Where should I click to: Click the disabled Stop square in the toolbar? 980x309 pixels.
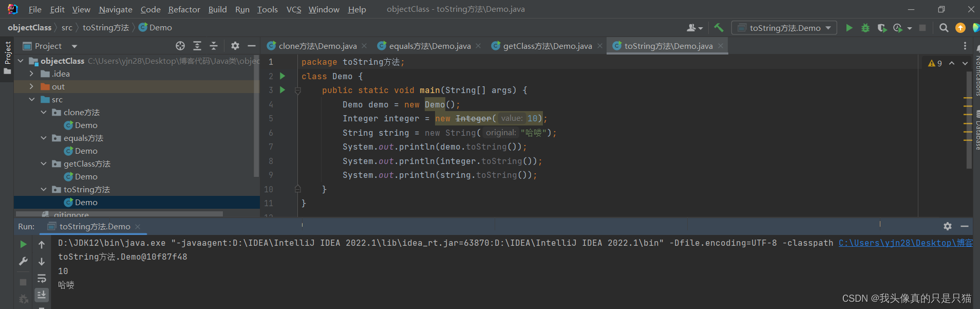point(922,28)
